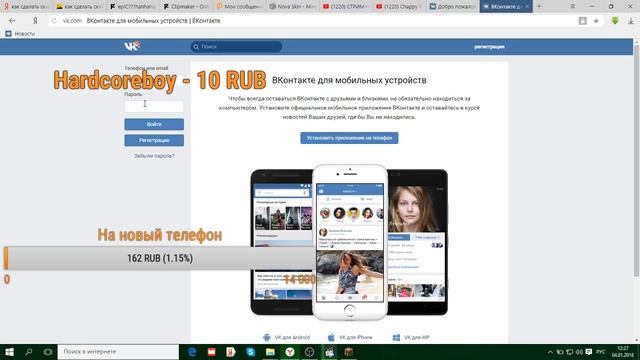Bookmark the page with the star icon
Image resolution: width=640 pixels, height=360 pixels.
596,21
